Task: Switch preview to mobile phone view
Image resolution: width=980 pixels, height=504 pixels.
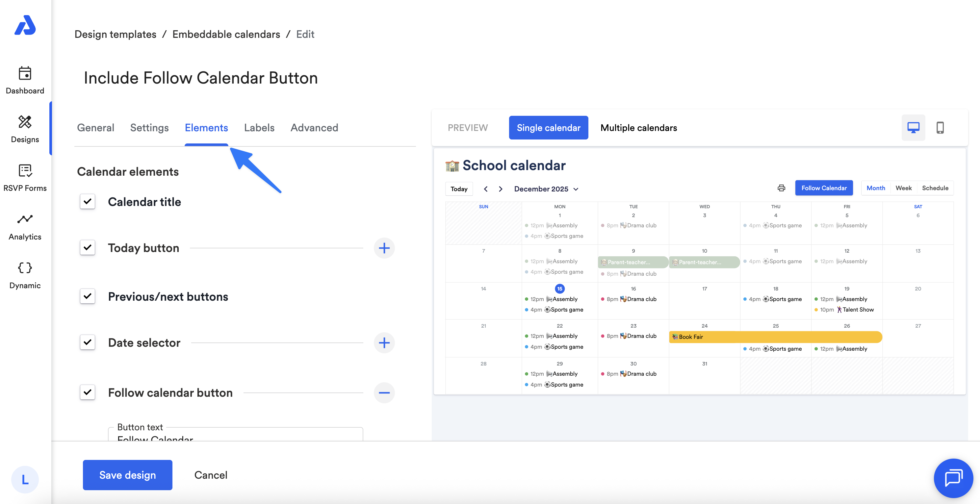Action: [940, 128]
